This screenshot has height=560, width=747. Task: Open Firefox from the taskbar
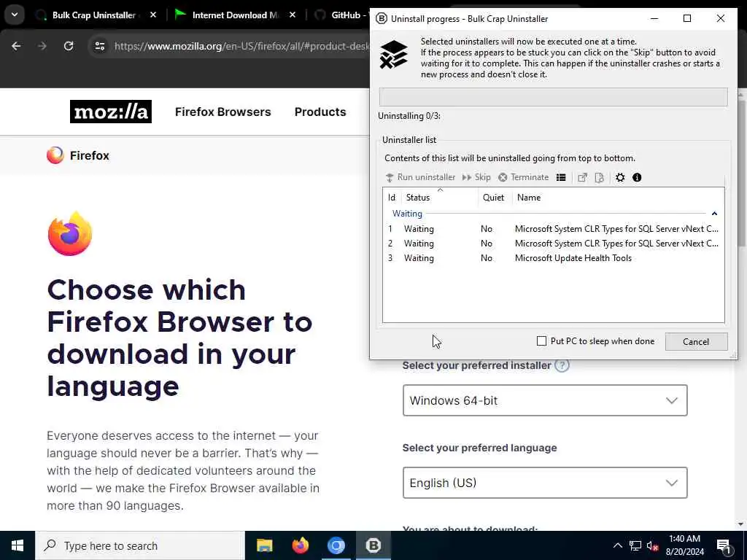coord(300,545)
